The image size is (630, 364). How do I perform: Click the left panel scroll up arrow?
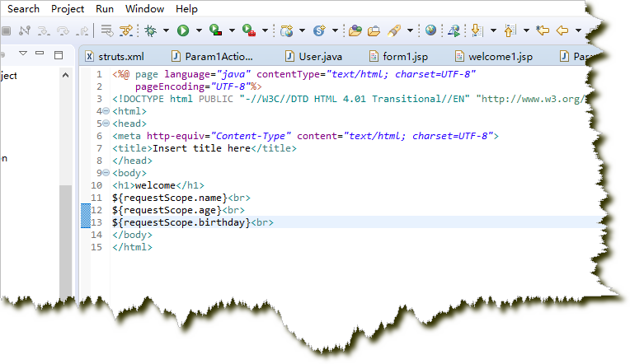(65, 75)
